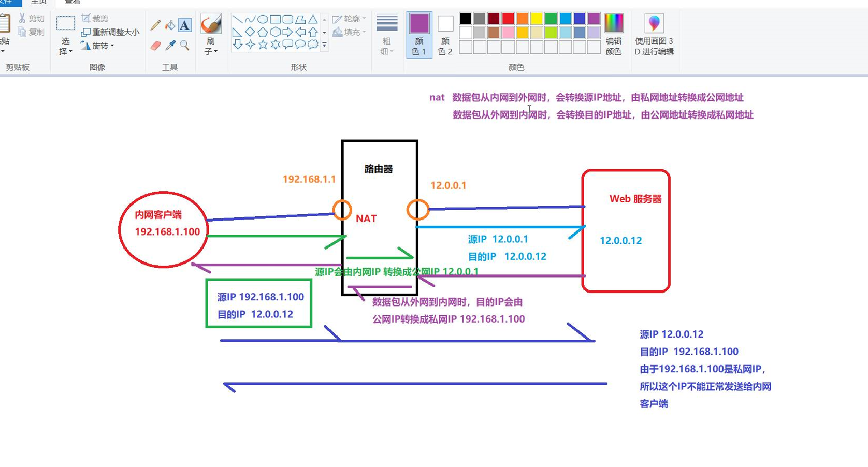This screenshot has height=467, width=868.
Task: Click 使用画图 3D 进行编辑 button
Action: click(654, 34)
